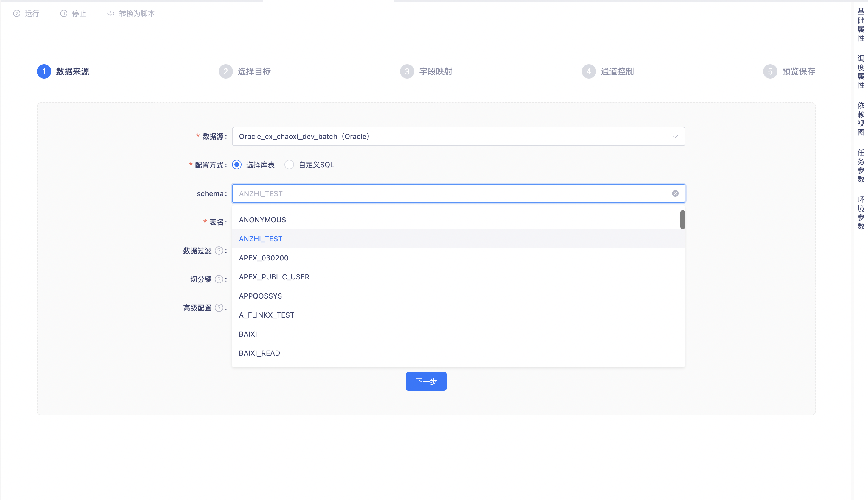This screenshot has width=868, height=500.
Task: Go to step 2 选择目标
Action: coord(245,71)
